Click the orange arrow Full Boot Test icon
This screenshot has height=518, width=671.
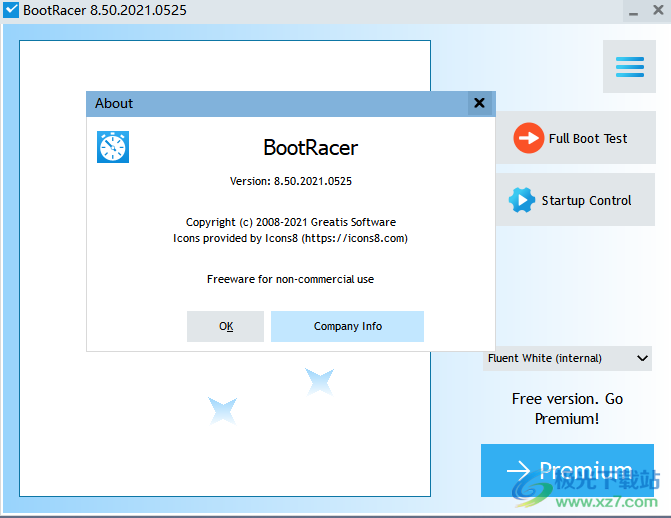coord(528,138)
